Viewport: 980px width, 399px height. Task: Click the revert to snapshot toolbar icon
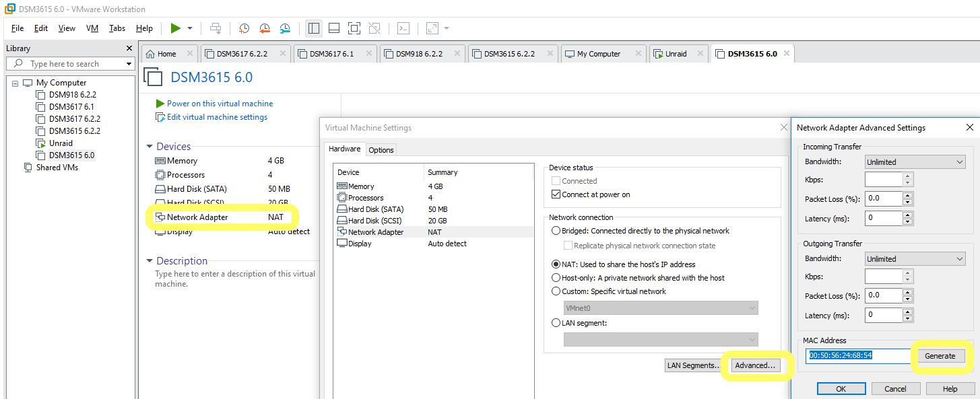pos(265,28)
